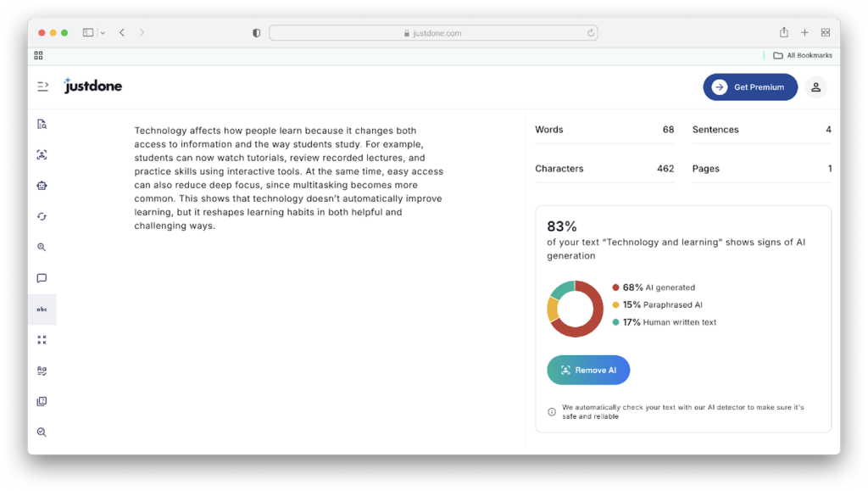Select the circular-arrows paraphraser sidebar icon
868x491 pixels.
(42, 216)
